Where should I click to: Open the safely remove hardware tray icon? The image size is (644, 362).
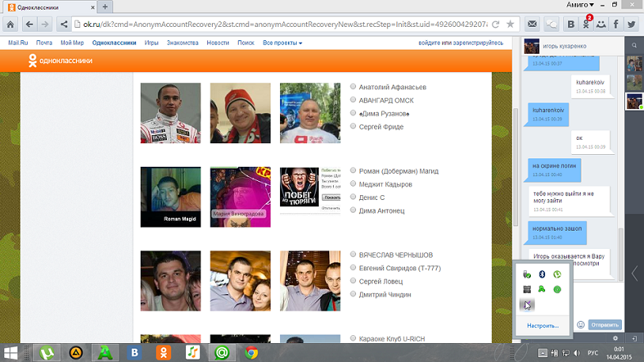point(527,274)
